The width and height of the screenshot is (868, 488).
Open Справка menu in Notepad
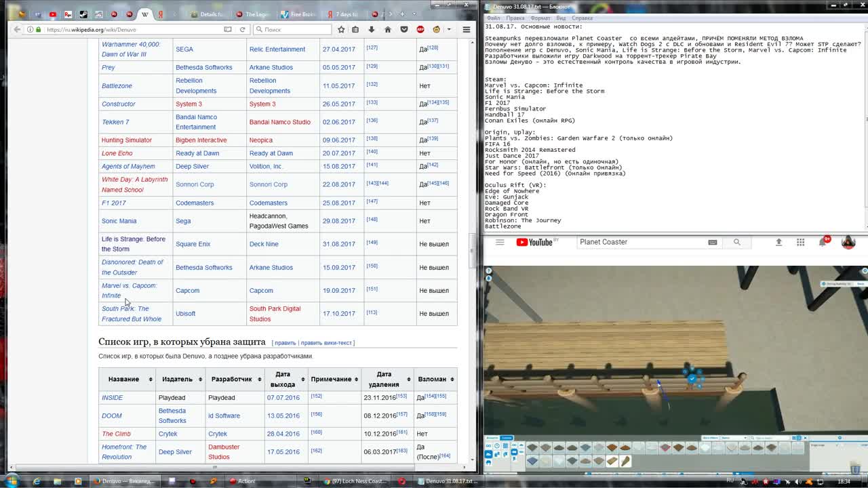(582, 18)
